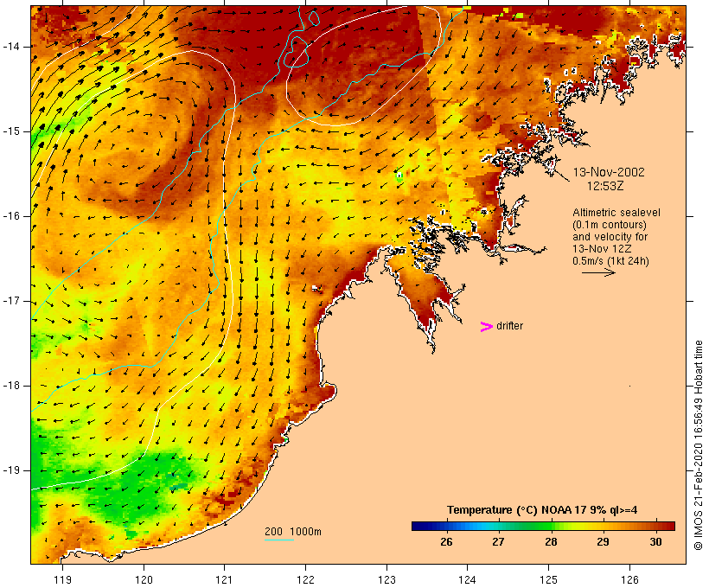Click the 'and velocity for' caption line
This screenshot has width=709, height=588.
(x=610, y=237)
